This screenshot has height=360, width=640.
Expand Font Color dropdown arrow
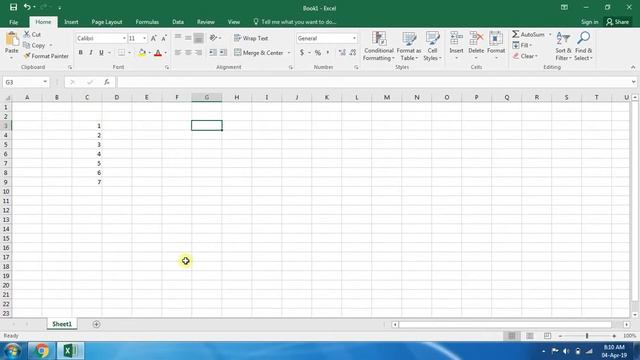point(165,53)
